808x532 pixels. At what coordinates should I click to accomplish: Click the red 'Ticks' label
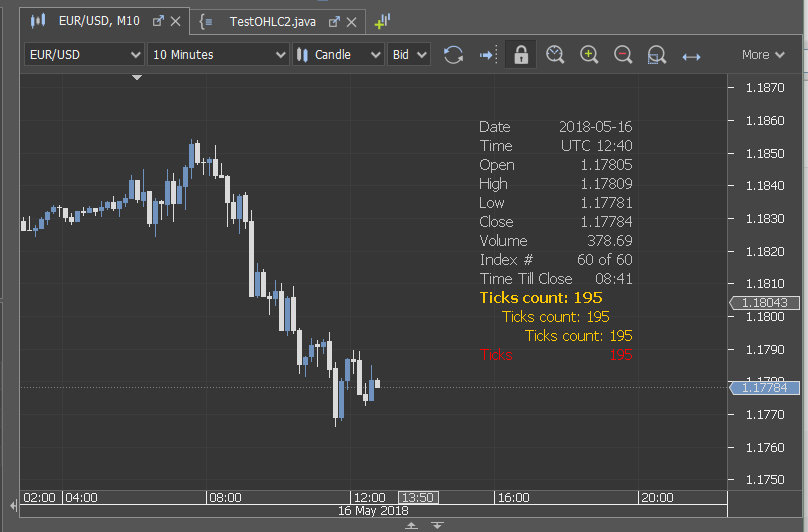point(496,355)
